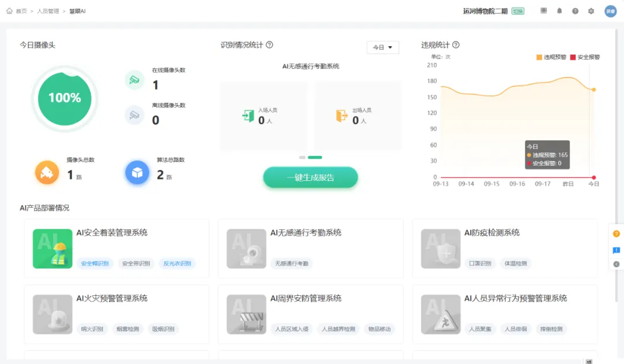Screen dimensions: 624x364
Task: Click the 今日 data point on orange line
Action: (594, 90)
